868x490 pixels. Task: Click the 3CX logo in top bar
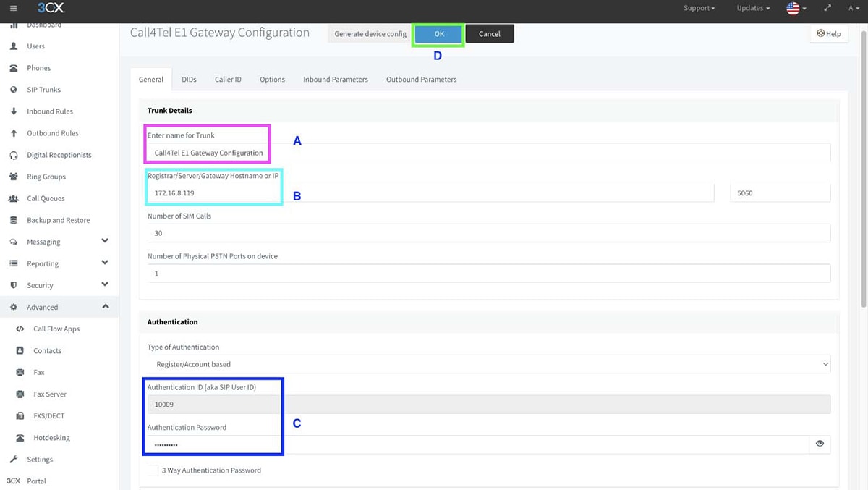click(x=51, y=8)
